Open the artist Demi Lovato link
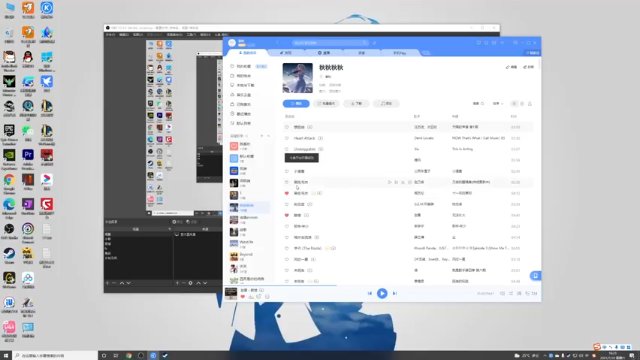 click(x=424, y=138)
